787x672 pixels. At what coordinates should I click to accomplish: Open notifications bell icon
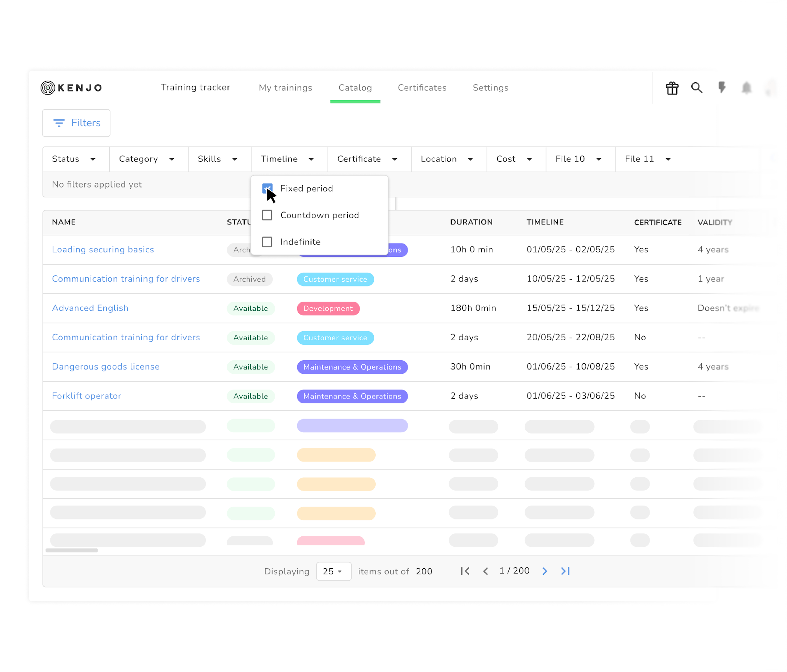point(746,88)
